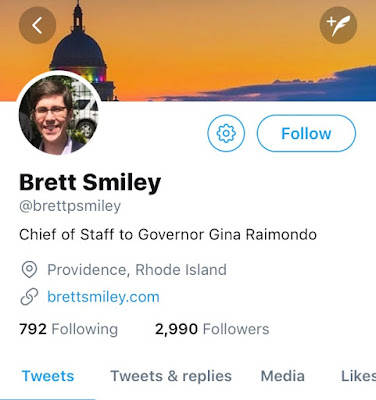Open the Likes tab
376x400 pixels.
point(358,376)
